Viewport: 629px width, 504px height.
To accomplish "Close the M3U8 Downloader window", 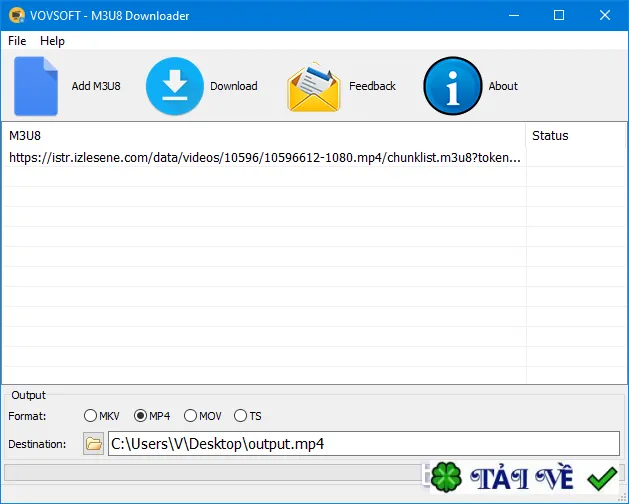I will click(605, 16).
